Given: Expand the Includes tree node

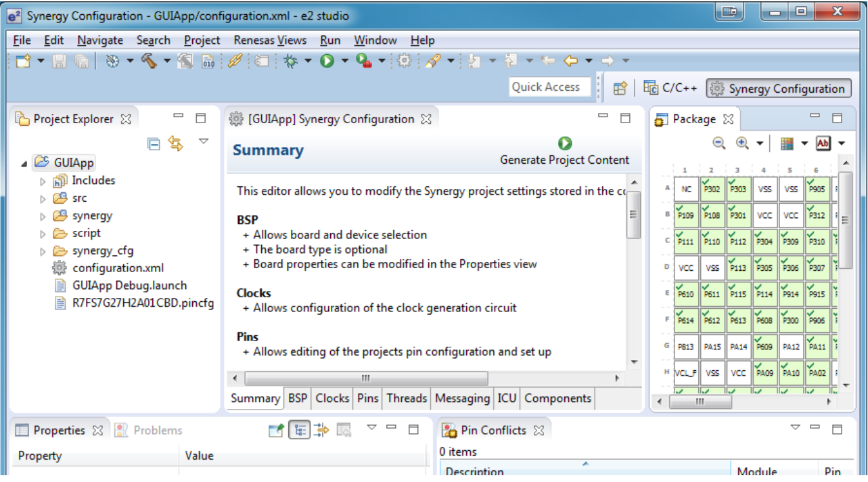Looking at the screenshot, I should pos(43,181).
